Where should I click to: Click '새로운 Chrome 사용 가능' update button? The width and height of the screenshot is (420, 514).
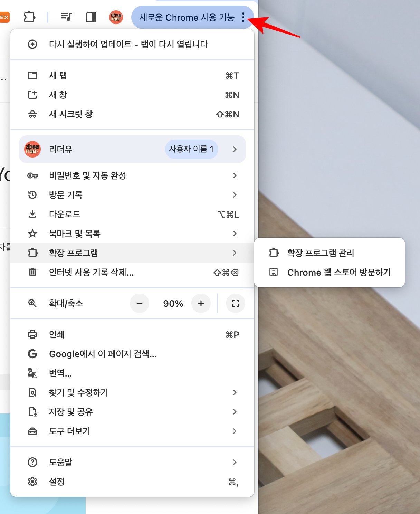click(193, 17)
